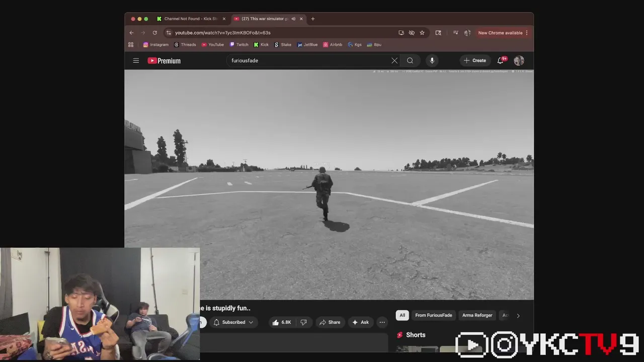Go to YouTube Premium home logo
Screen dimensions: 644x362
164,60
